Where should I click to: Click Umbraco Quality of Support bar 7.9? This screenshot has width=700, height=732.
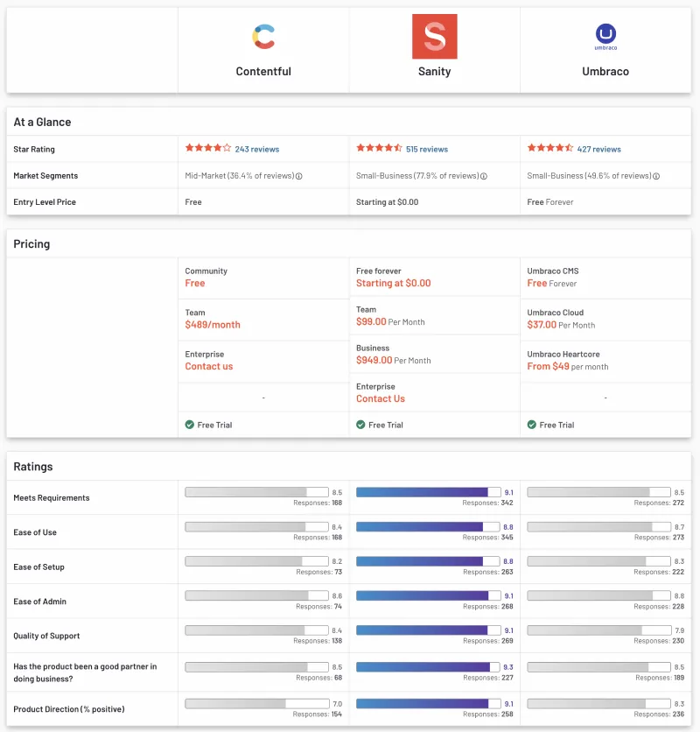[599, 630]
